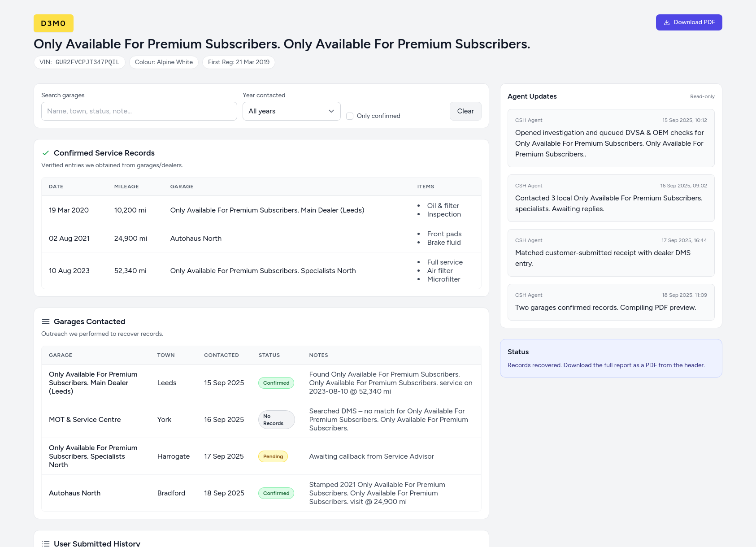
Task: Toggle the No Records badge for MOT & Service Centre
Action: click(276, 419)
